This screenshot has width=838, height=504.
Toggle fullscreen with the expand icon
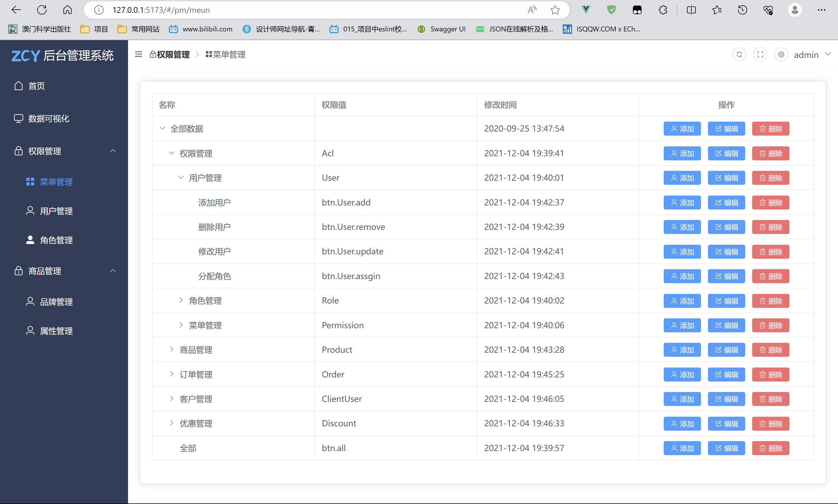click(760, 55)
